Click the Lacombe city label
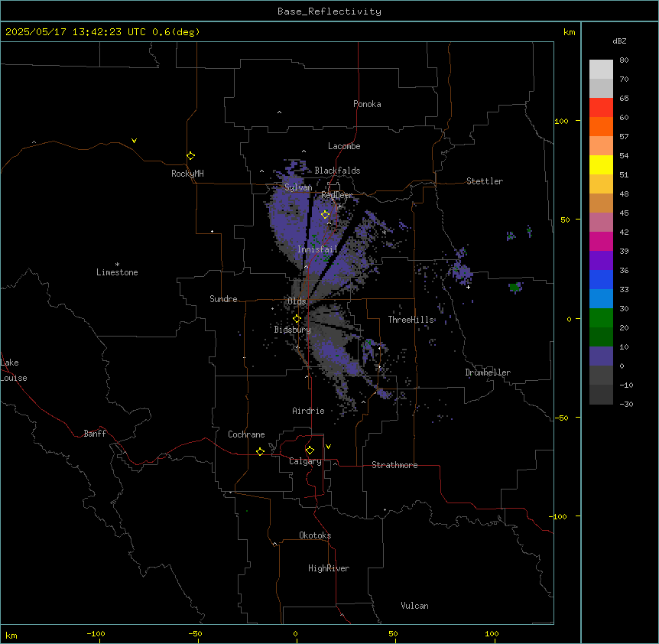Viewport: 659px width, 644px height. pos(344,146)
